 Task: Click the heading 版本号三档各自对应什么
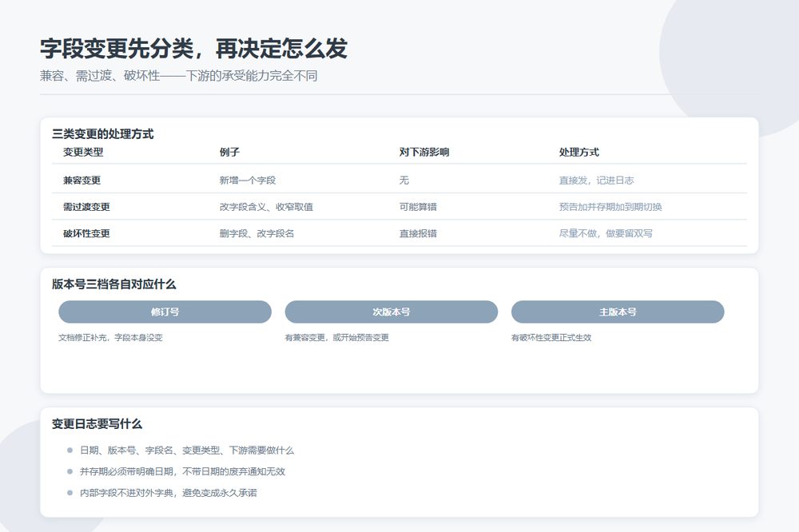(x=113, y=284)
